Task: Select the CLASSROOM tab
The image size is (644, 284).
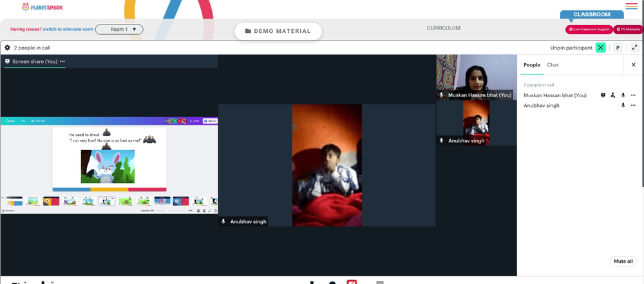Action: pyautogui.click(x=592, y=14)
